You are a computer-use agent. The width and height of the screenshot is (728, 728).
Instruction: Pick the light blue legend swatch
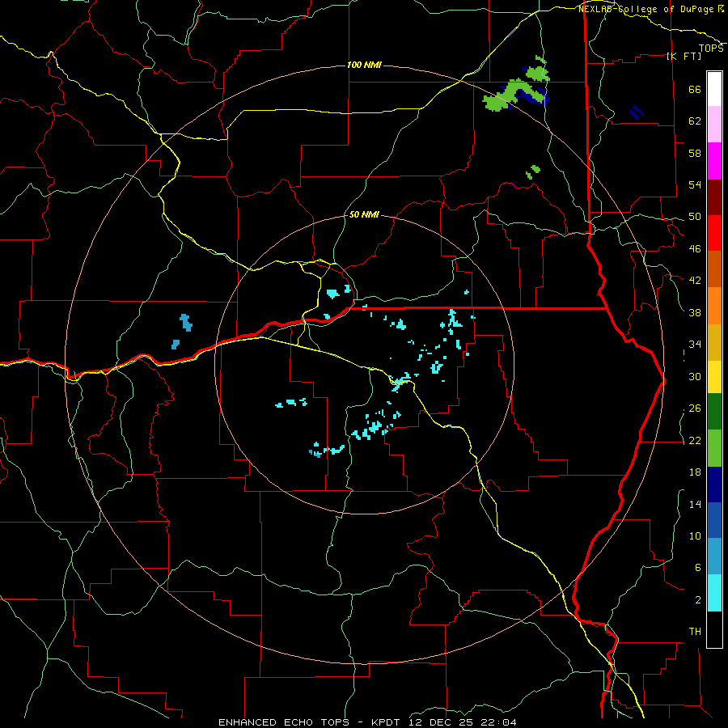[714, 557]
